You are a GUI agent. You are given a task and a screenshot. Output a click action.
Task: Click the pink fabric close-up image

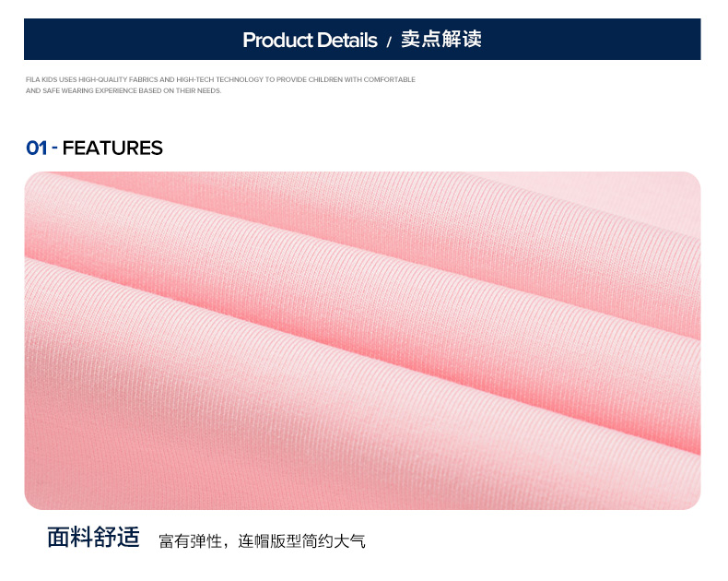pyautogui.click(x=362, y=340)
